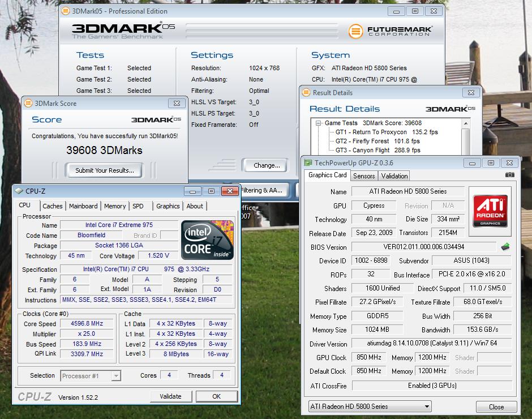Click the 3DMark05 title bar icon

tap(65, 11)
